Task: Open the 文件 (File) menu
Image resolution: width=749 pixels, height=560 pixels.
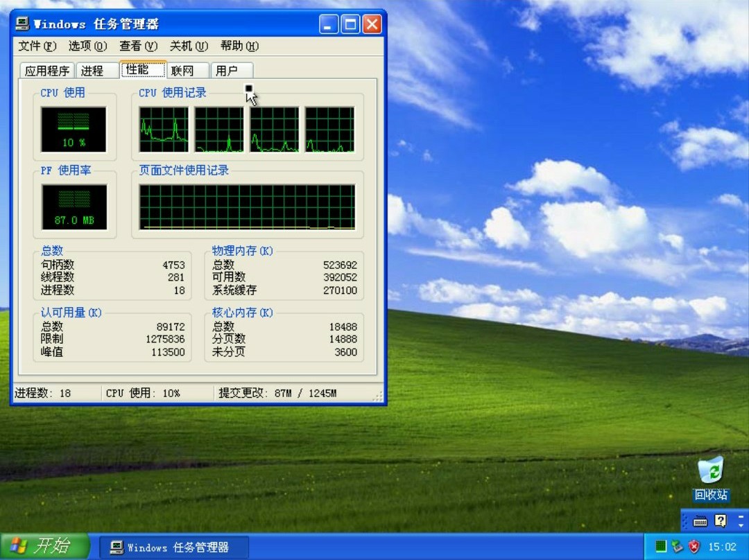Action: pyautogui.click(x=37, y=46)
